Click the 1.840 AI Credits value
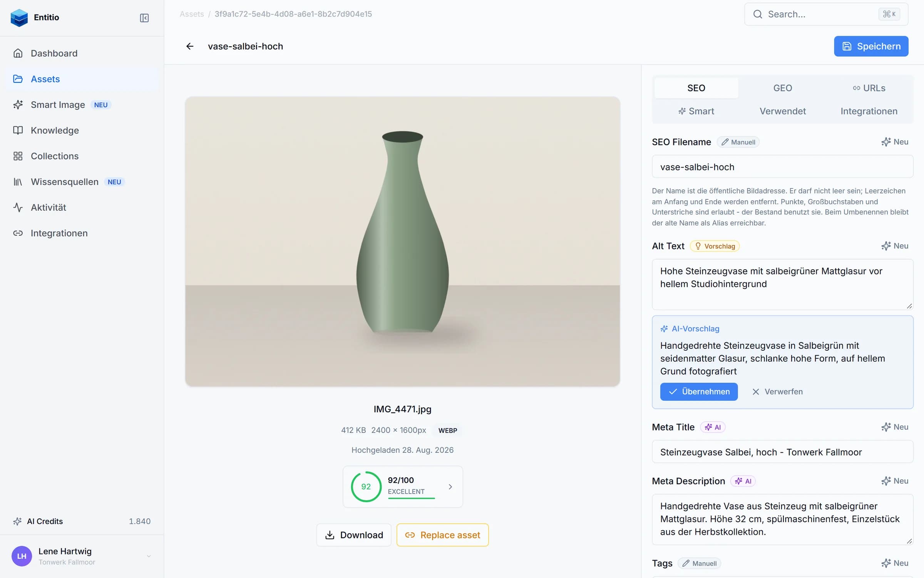 (139, 521)
